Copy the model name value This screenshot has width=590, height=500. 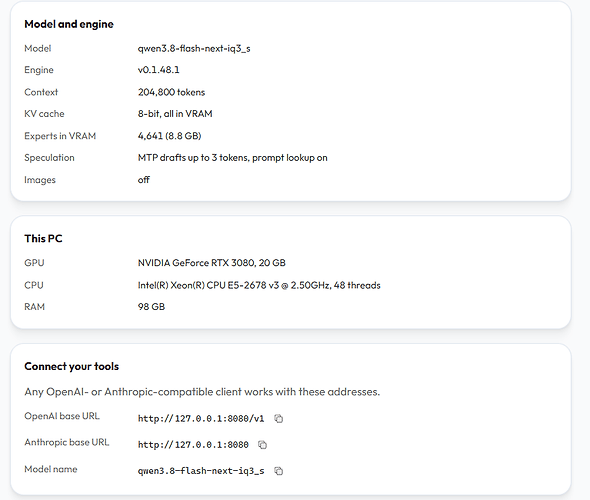tap(278, 471)
